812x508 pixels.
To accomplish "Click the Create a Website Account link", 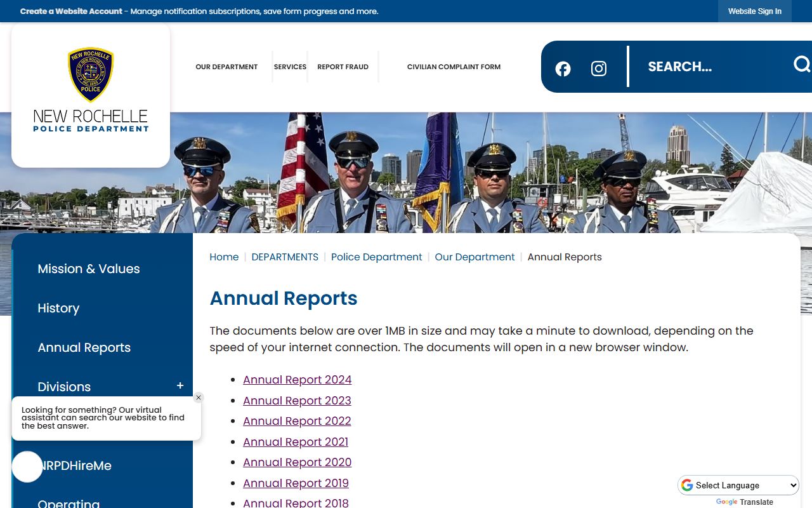I will [x=71, y=11].
